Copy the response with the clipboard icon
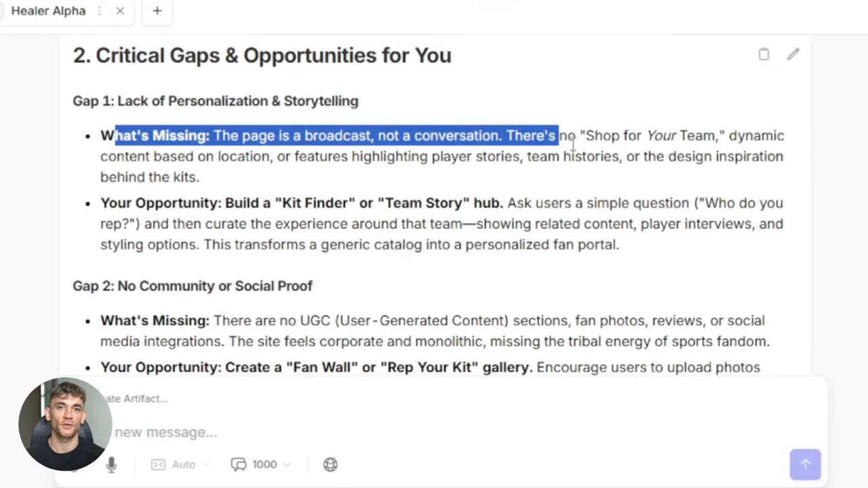The width and height of the screenshot is (868, 488). [764, 54]
